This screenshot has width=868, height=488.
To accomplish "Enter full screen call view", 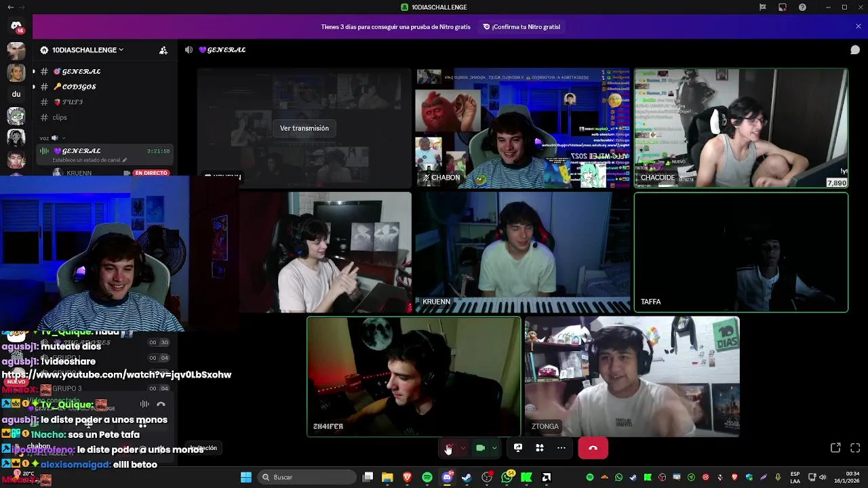I will (x=855, y=448).
